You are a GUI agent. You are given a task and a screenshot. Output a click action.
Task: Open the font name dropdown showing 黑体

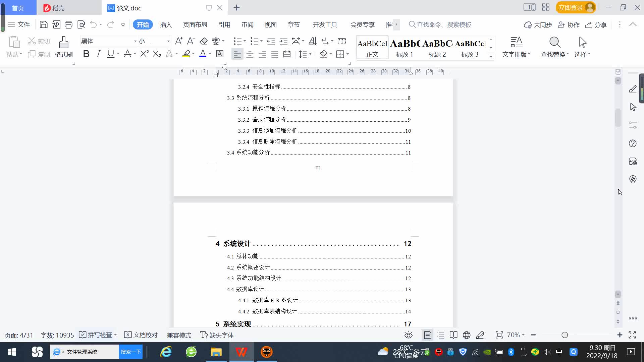(x=135, y=41)
